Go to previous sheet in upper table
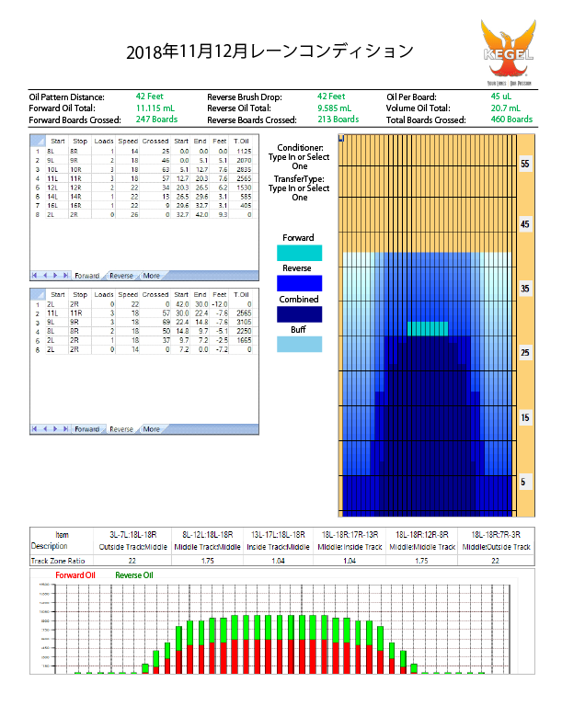Screen dimensions: 562x728 tap(45, 276)
